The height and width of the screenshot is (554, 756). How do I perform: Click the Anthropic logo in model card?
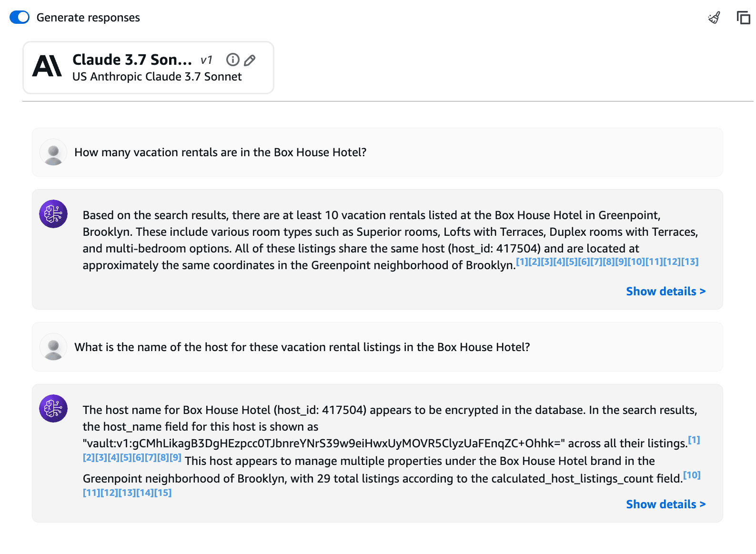click(x=47, y=66)
